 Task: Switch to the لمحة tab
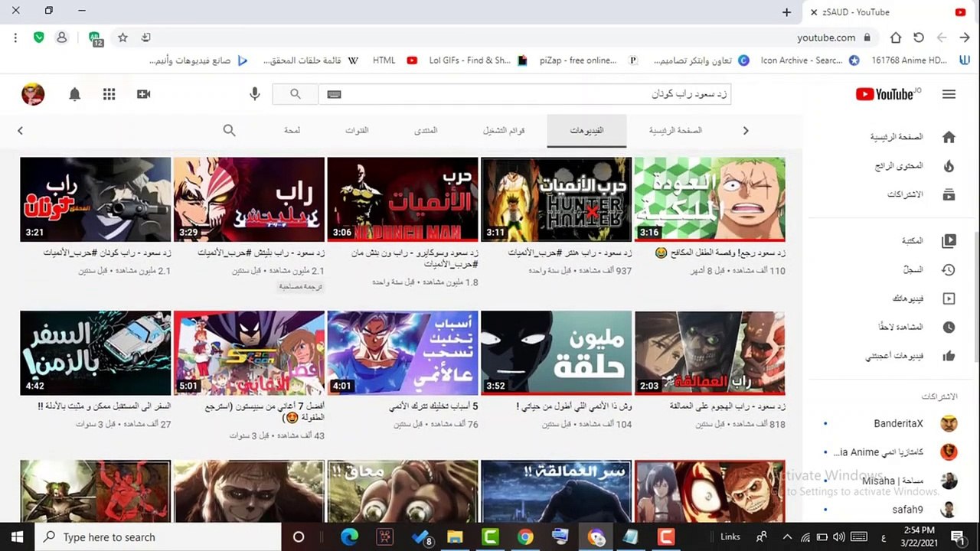click(x=292, y=131)
